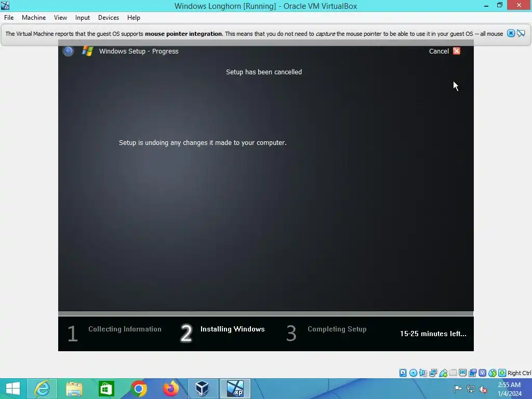Click the 'Setup is undoing any changes' text
Screen dimensions: 532x399
click(203, 143)
